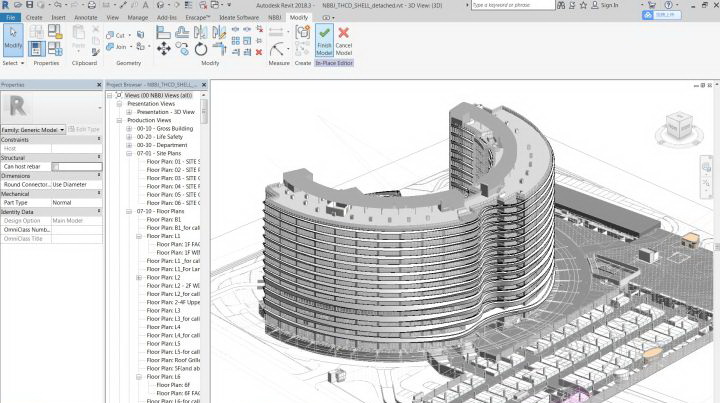Click the Cut geometry tool

(x=114, y=35)
